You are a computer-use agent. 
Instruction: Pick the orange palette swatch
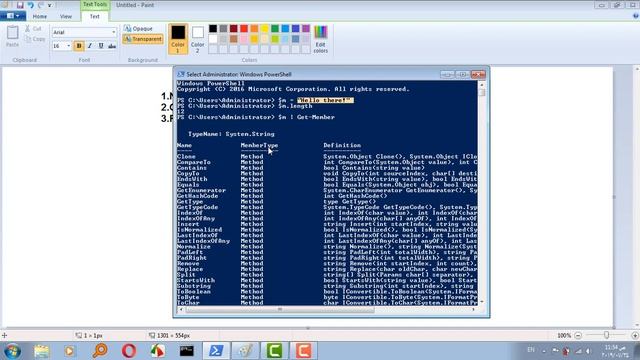tap(254, 29)
